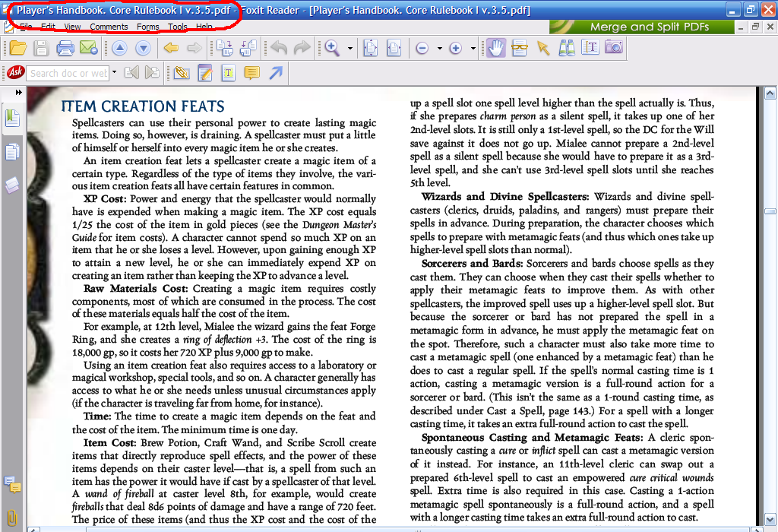The height and width of the screenshot is (532, 778).
Task: Open a PDF with the folder icon
Action: pos(18,48)
